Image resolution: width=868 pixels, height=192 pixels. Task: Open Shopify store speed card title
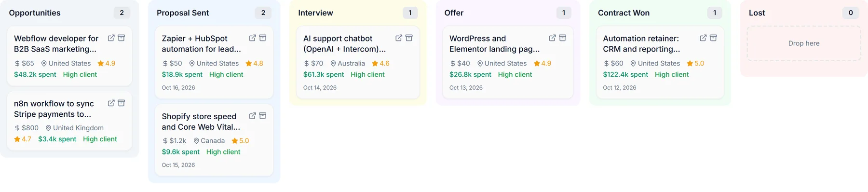[201, 122]
